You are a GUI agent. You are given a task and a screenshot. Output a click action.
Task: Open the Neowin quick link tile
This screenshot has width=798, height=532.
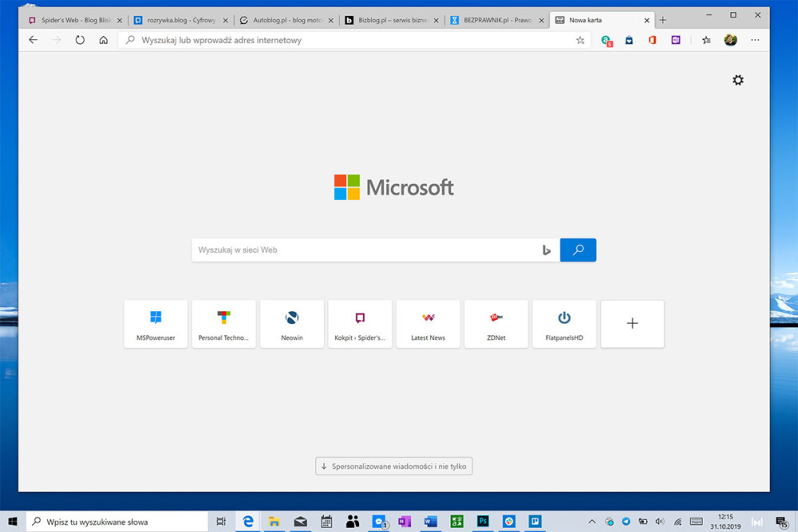coord(292,324)
